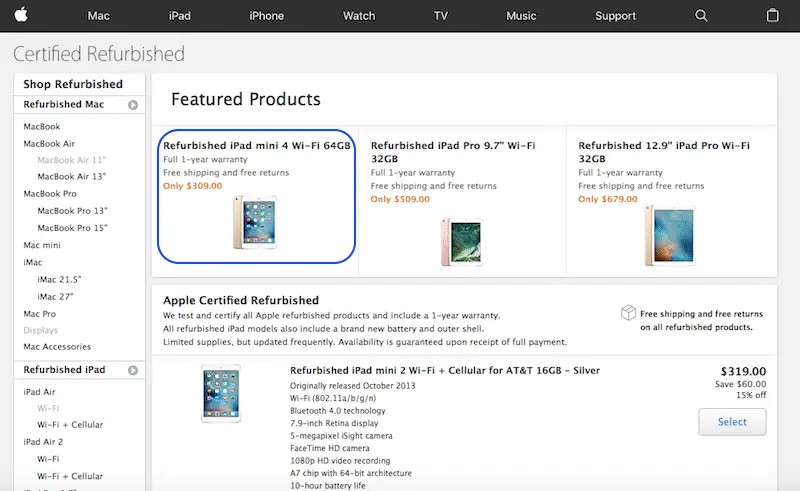Select iMac 27" in sidebar
This screenshot has height=491, width=800.
click(x=58, y=296)
